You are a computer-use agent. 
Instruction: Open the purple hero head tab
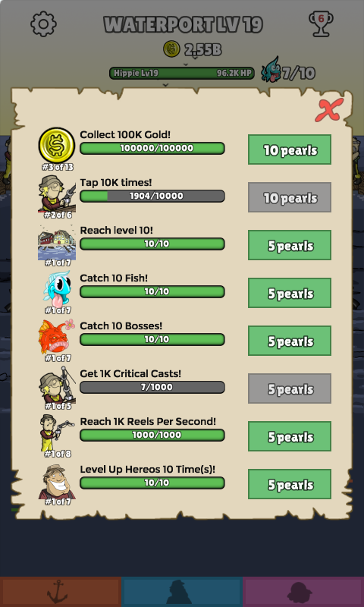click(303, 592)
